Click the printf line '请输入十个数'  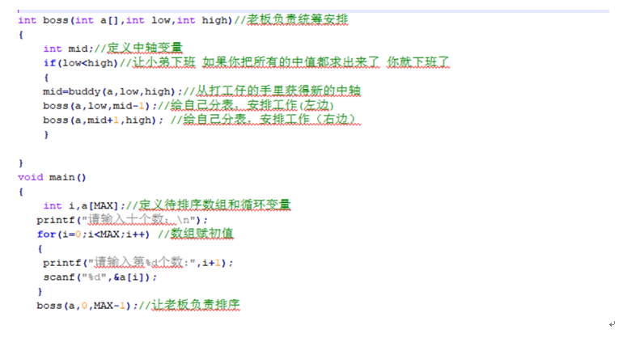click(122, 220)
